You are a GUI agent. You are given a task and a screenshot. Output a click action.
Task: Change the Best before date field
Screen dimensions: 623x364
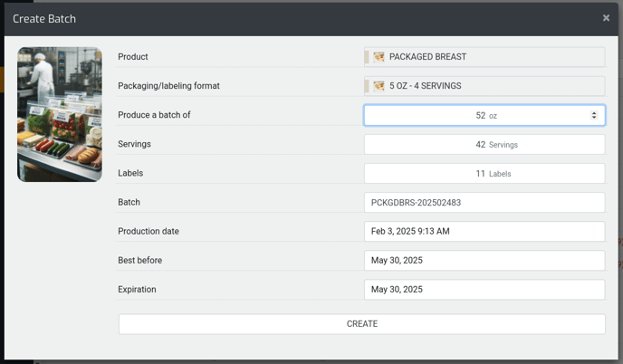coord(484,260)
